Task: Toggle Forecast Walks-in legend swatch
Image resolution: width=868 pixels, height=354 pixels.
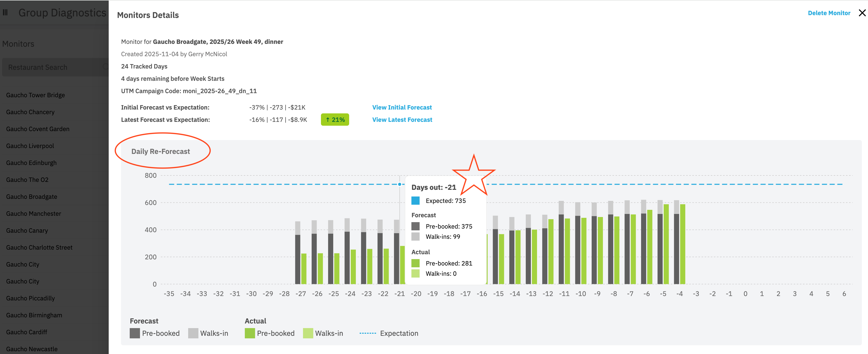Action: tap(193, 333)
